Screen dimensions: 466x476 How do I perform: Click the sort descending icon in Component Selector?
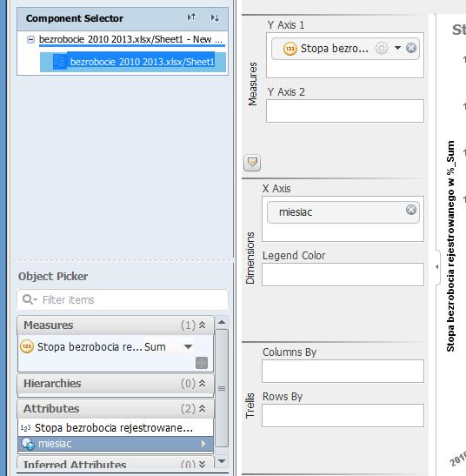coord(215,18)
